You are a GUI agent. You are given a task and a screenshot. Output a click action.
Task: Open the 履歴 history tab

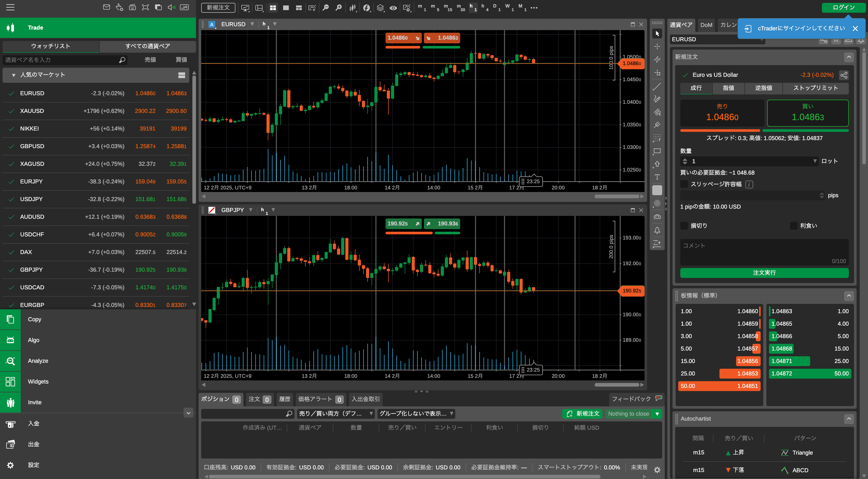(x=285, y=399)
